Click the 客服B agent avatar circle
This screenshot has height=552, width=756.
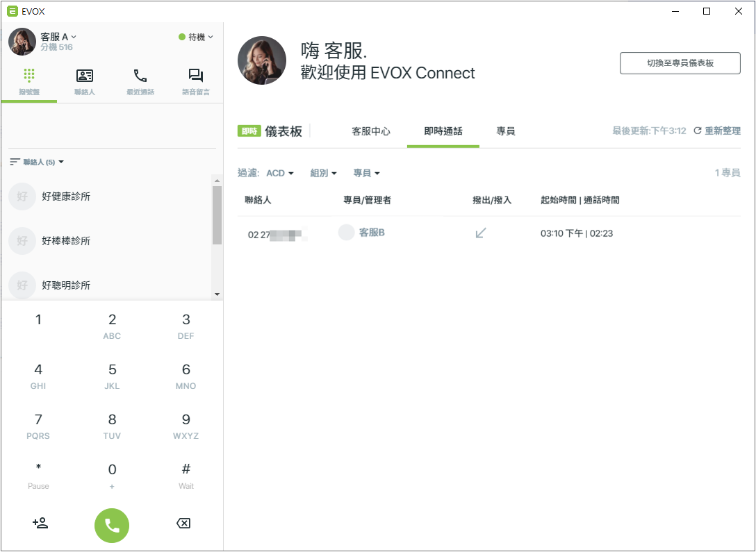(346, 232)
